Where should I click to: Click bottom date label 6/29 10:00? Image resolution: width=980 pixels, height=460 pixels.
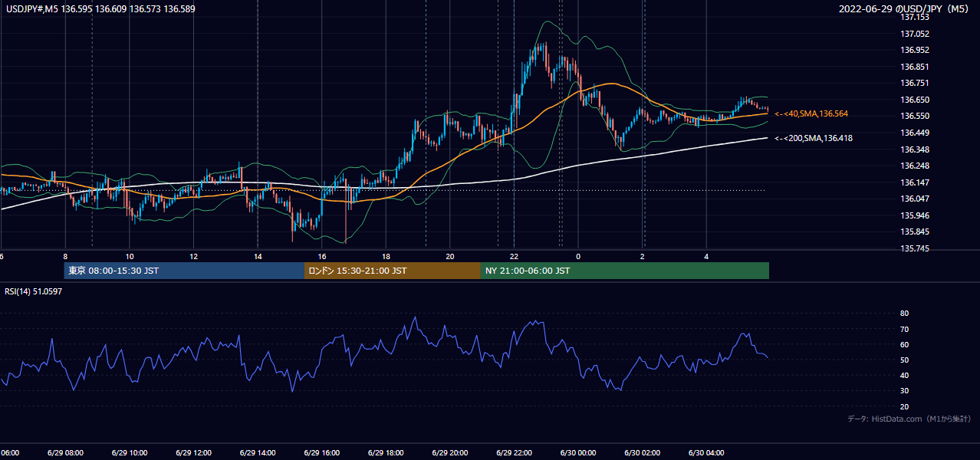click(x=130, y=453)
